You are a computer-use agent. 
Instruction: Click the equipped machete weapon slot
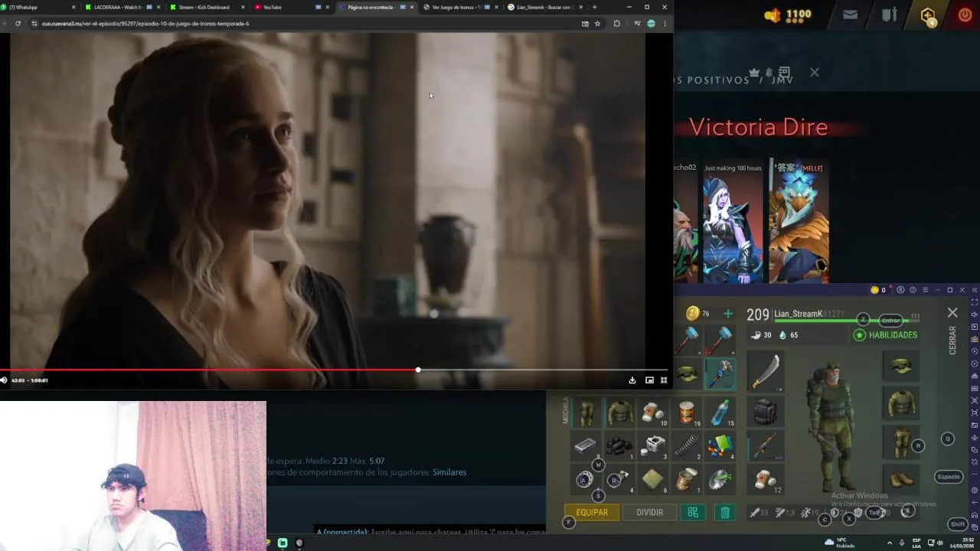[x=765, y=371]
